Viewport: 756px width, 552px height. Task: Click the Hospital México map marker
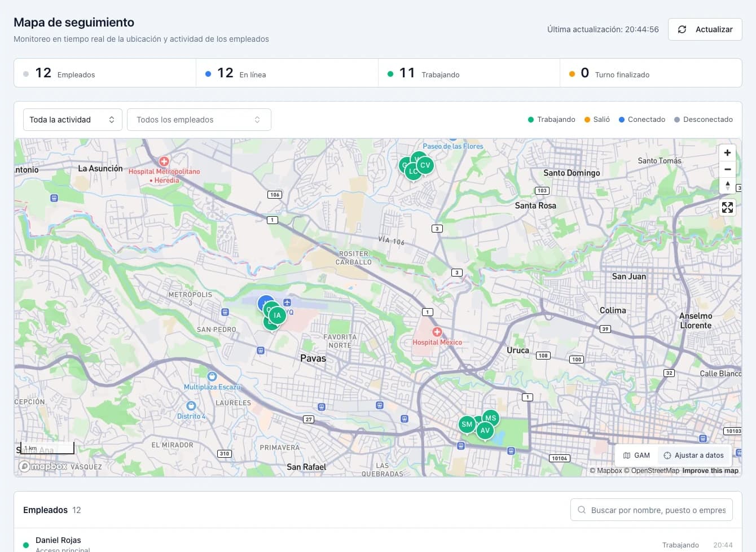437,332
